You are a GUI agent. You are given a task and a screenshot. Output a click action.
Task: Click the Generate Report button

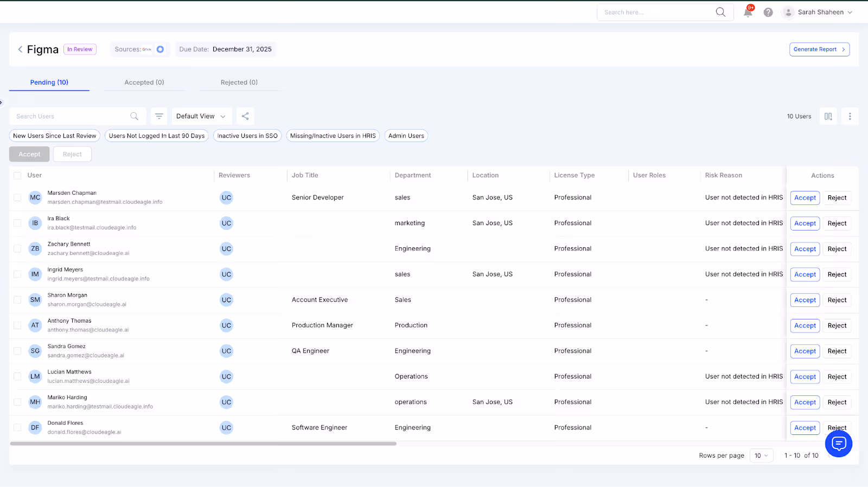[819, 49]
